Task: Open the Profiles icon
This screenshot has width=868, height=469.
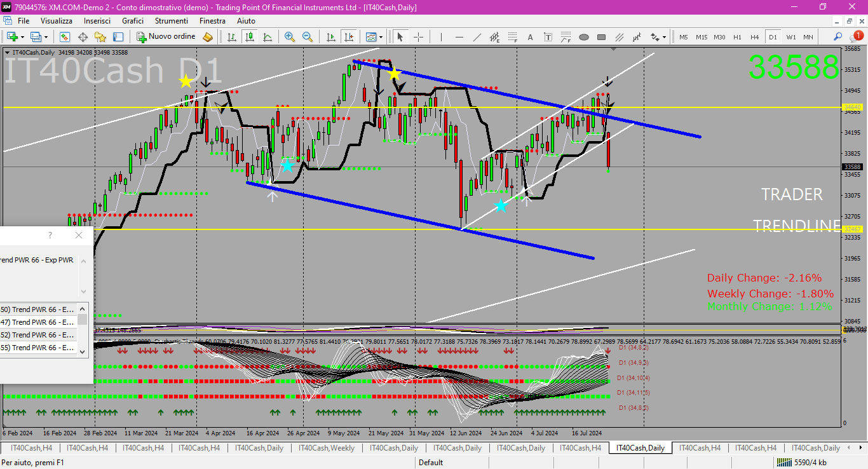Action: 36,37
